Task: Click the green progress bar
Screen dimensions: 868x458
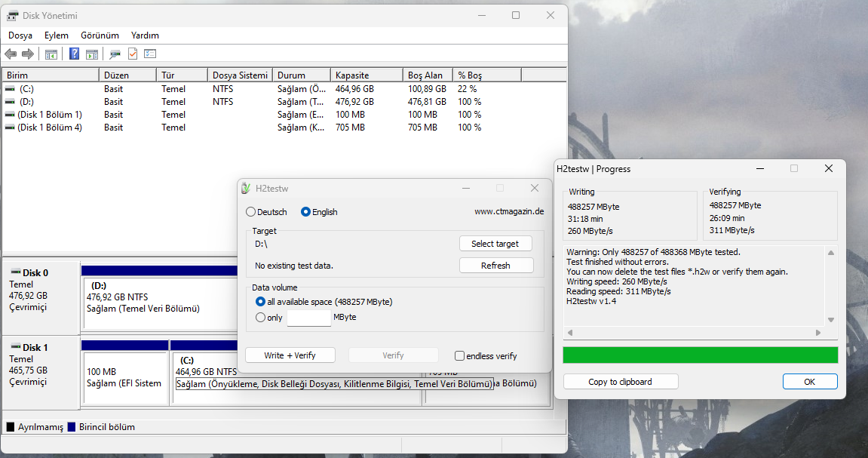Action: (701, 355)
